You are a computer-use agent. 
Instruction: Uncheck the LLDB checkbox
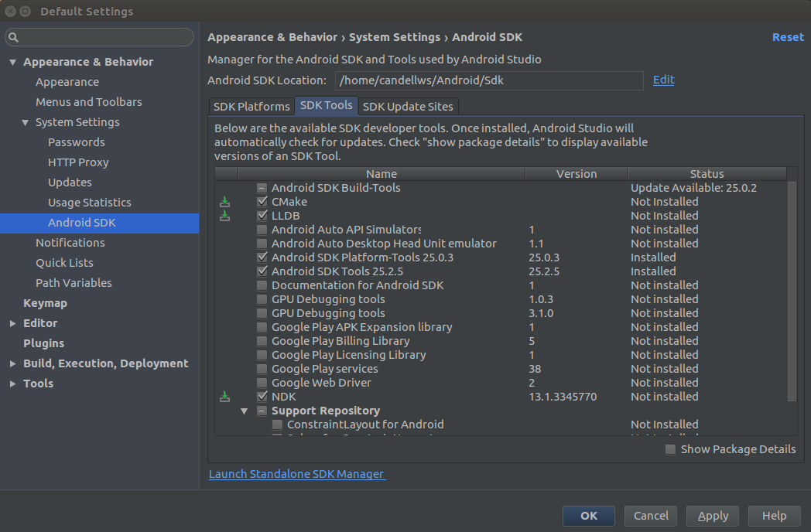[262, 216]
